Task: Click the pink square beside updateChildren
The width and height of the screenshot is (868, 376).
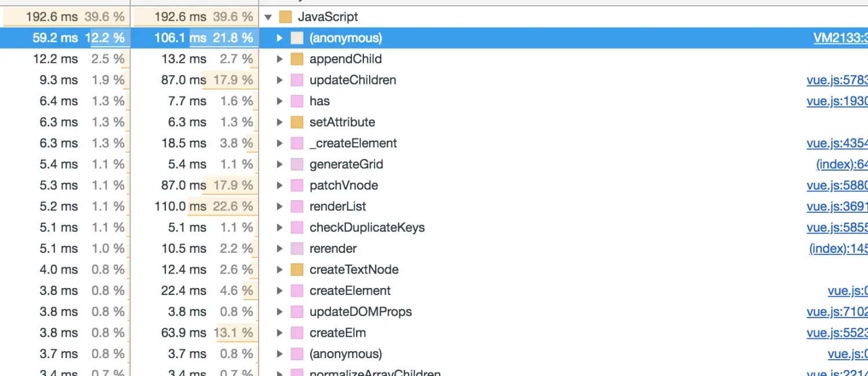Action: [297, 80]
